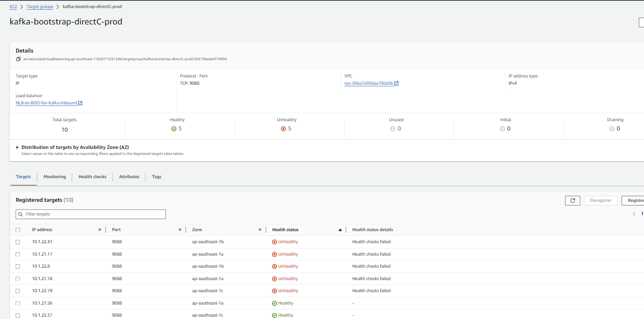Click the Register targets button
The width and height of the screenshot is (644, 319).
click(633, 201)
